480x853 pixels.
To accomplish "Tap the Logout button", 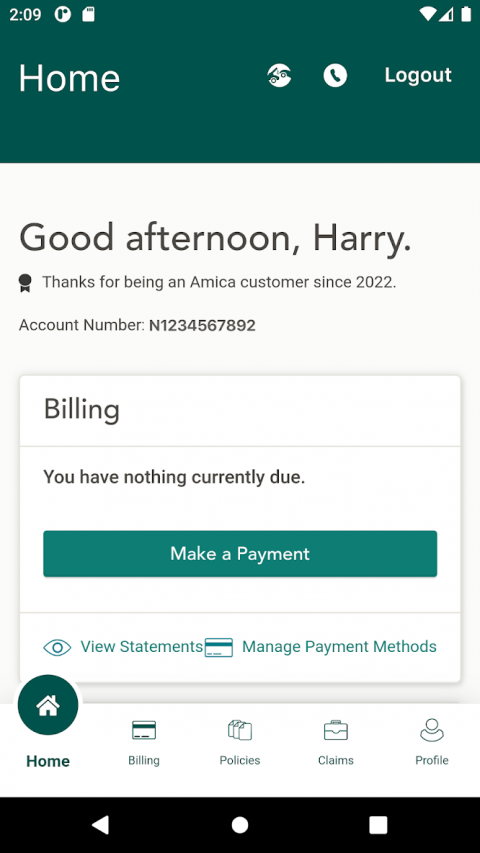I will tap(418, 75).
